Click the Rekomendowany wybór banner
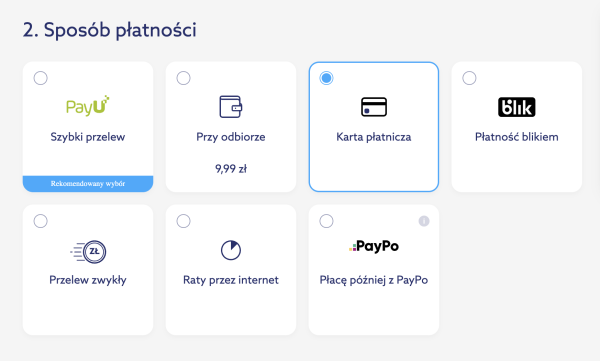 pos(88,184)
